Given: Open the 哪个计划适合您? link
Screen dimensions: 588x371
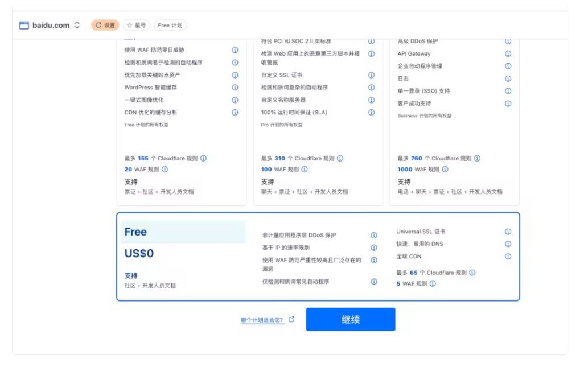Looking at the screenshot, I should pos(262,320).
